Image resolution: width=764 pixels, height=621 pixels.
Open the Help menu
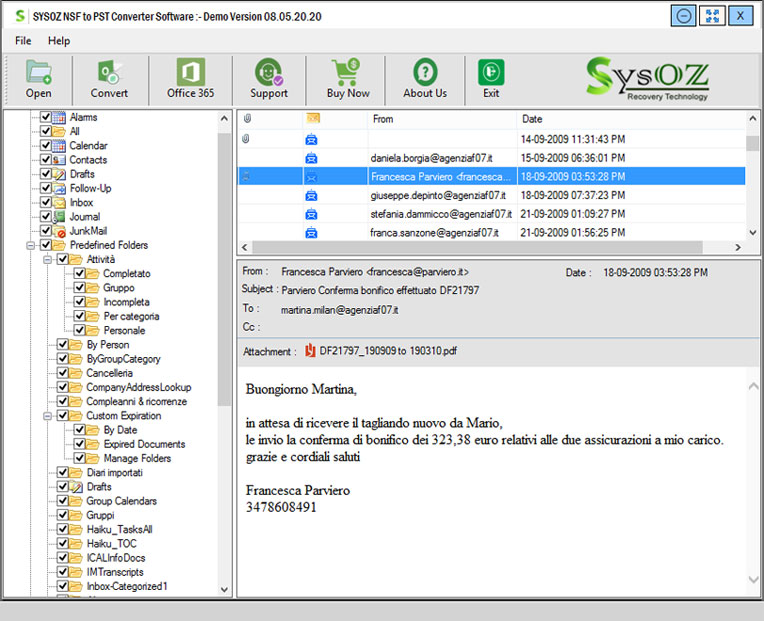59,41
